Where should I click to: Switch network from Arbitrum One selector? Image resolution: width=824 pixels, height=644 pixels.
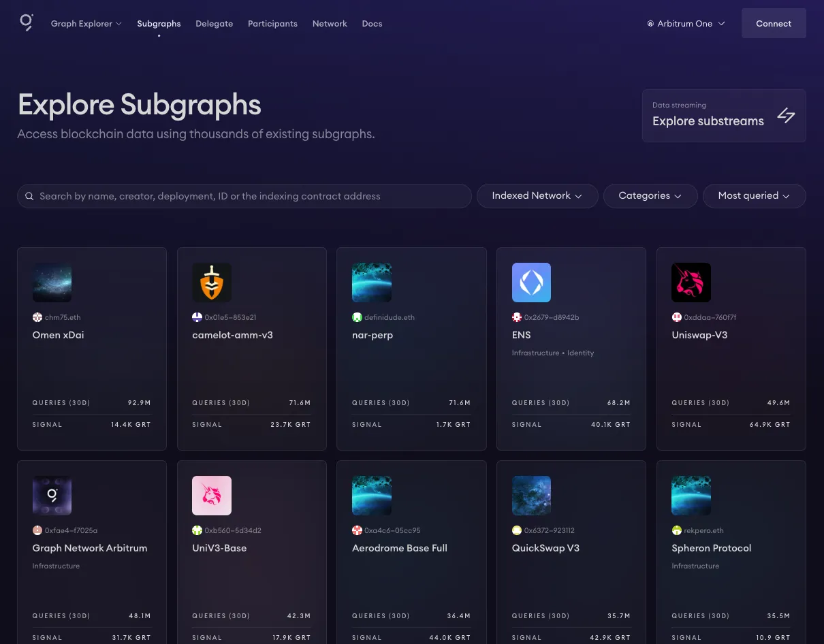click(x=686, y=24)
